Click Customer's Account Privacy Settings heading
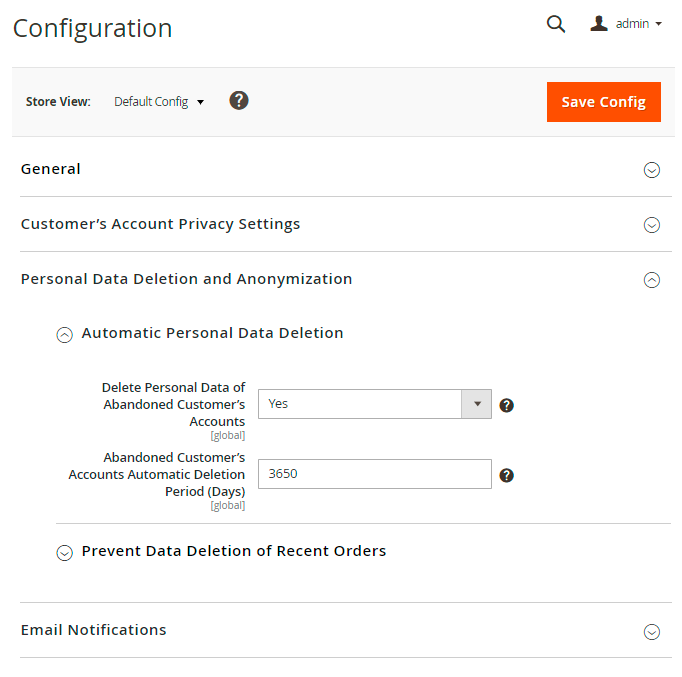This screenshot has width=682, height=677. [160, 224]
